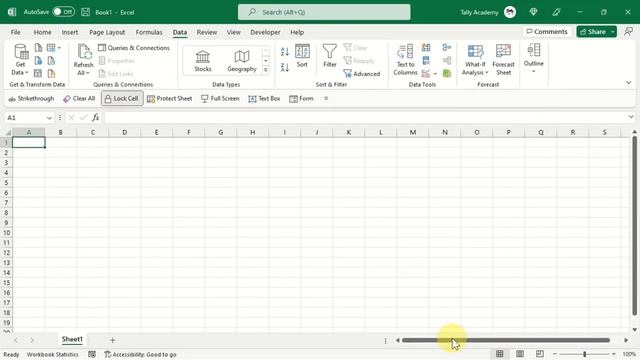Switch to the Review tab
640x360 pixels.
pos(207,32)
